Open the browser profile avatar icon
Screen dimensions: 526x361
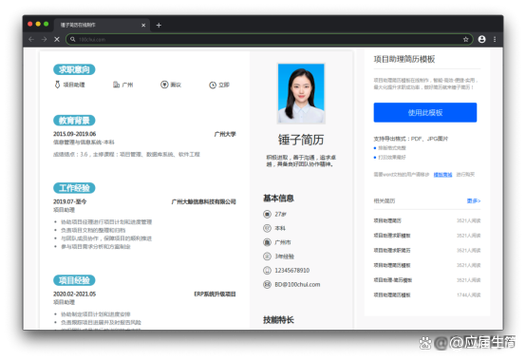click(482, 39)
